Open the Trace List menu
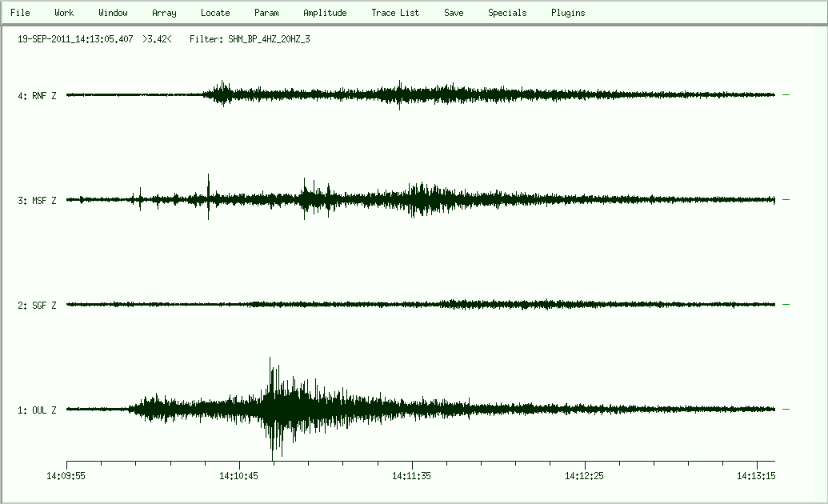This screenshot has width=828, height=504. pyautogui.click(x=395, y=13)
